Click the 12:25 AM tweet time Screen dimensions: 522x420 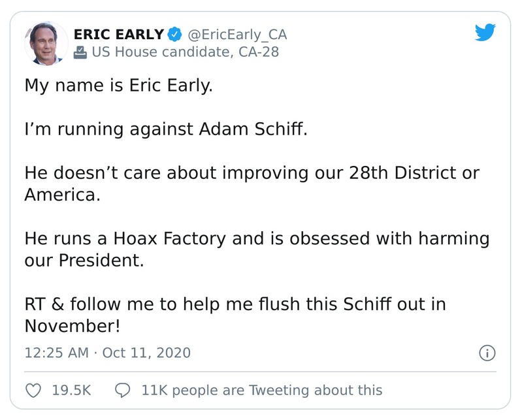56,353
